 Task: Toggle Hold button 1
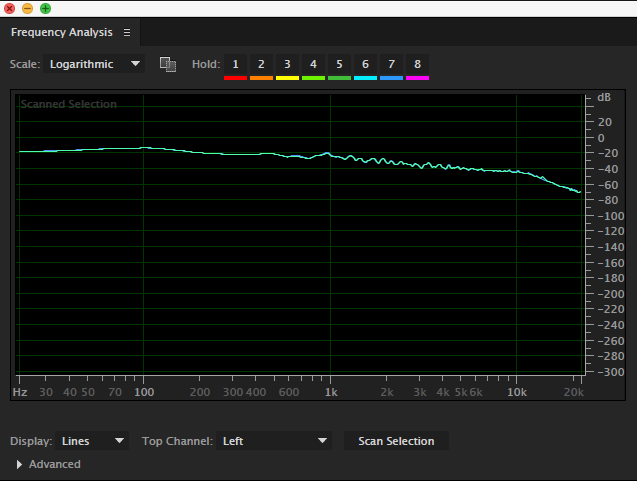click(235, 67)
